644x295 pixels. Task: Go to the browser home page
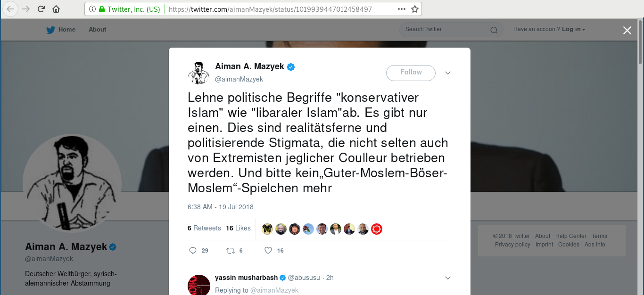coord(56,9)
